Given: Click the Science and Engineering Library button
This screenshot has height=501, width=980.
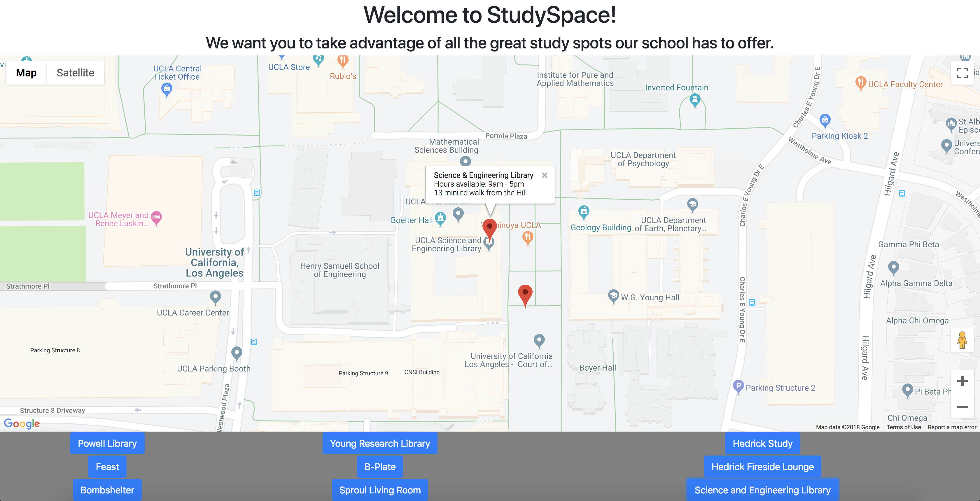Looking at the screenshot, I should [x=763, y=490].
